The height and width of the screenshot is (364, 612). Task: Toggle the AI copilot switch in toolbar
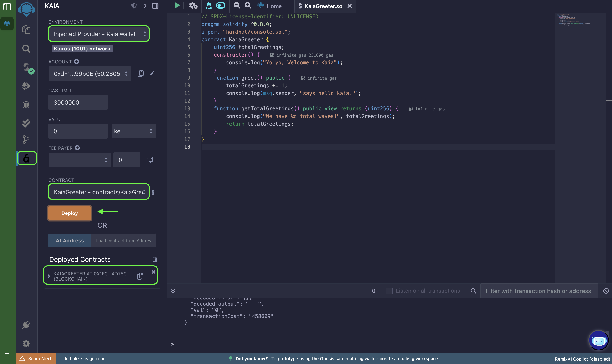click(221, 5)
